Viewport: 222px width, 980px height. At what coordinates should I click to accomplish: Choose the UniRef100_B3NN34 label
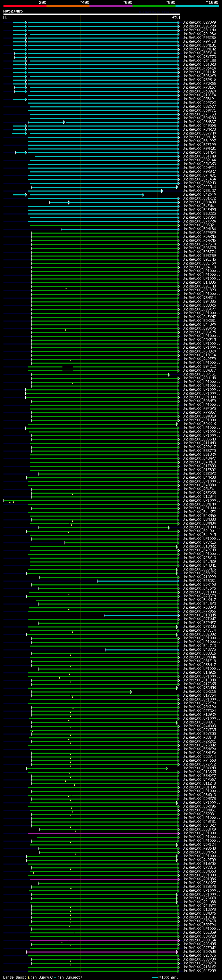coord(199,524)
